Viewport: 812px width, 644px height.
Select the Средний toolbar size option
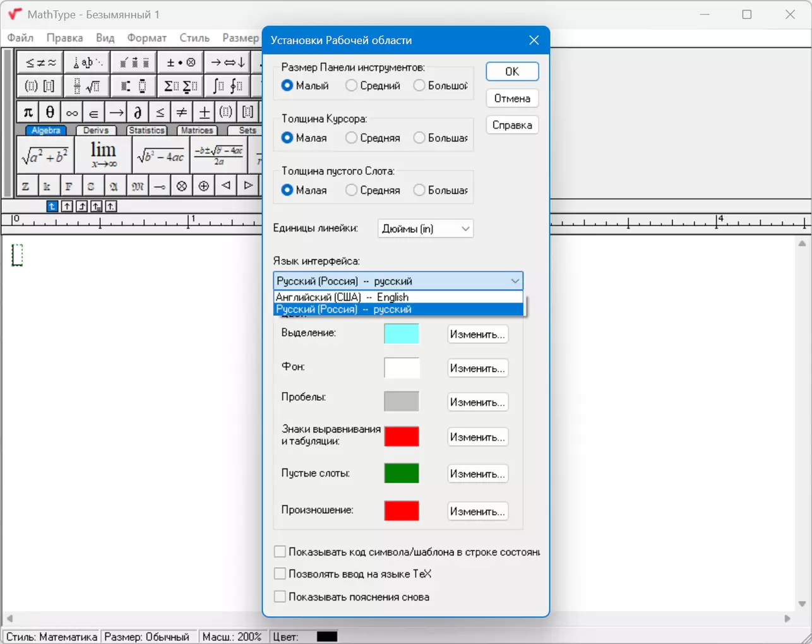373,85
